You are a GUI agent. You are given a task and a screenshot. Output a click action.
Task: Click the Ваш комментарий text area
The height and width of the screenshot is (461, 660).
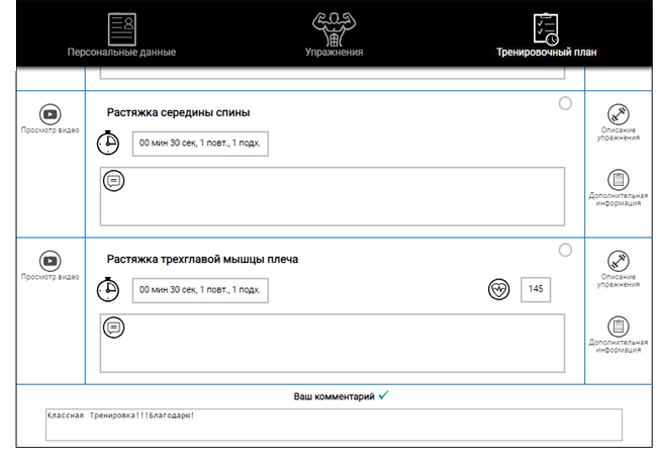334,425
